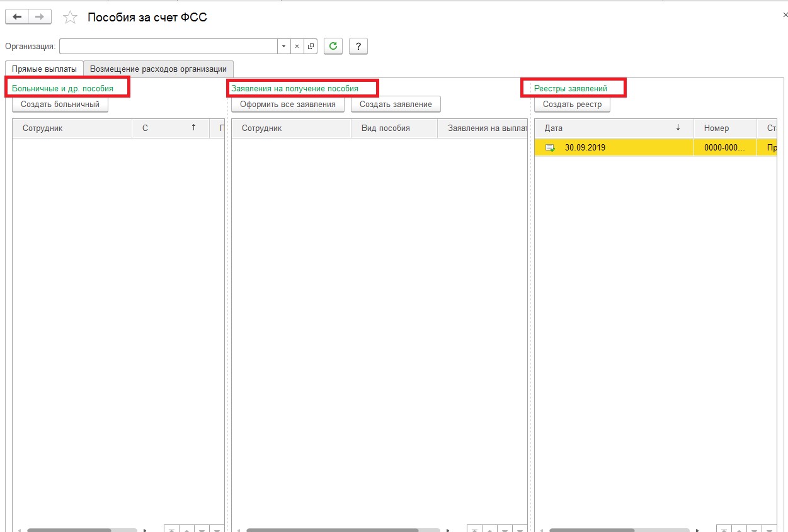Click the Создать реестр button
The image size is (788, 532).
[x=572, y=105]
